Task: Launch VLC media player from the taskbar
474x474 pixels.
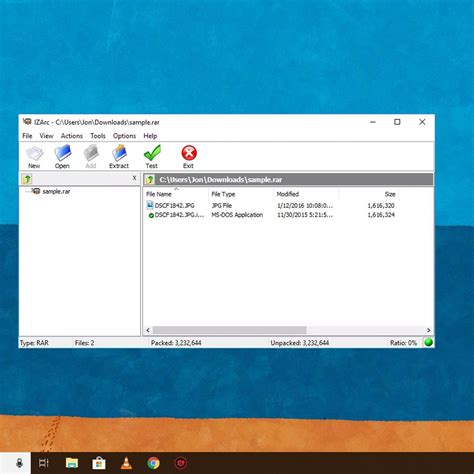Action: click(x=126, y=463)
